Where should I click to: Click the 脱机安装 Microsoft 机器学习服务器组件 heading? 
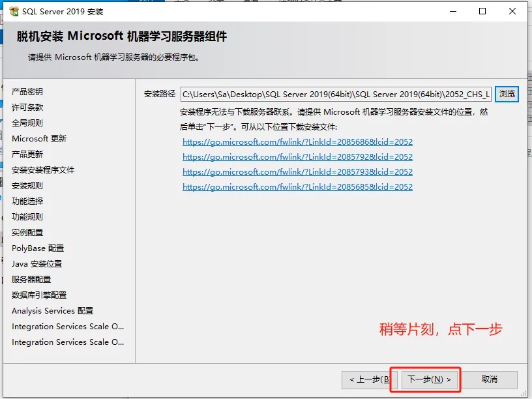122,36
